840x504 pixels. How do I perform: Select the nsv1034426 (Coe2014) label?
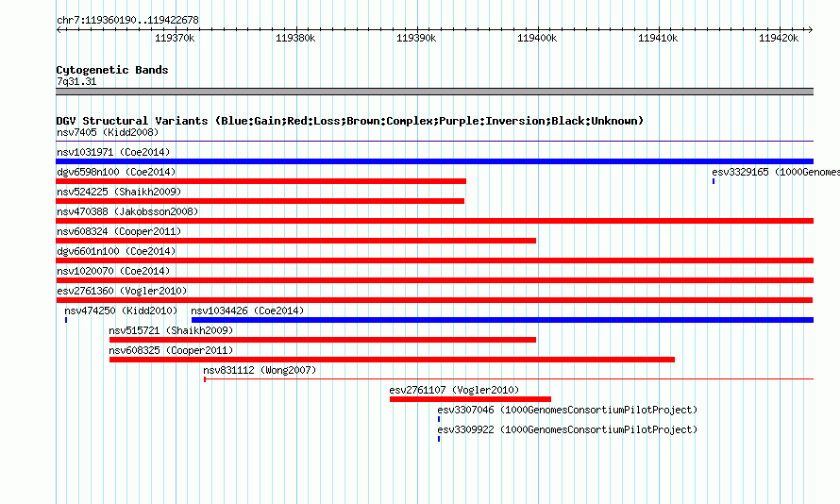(x=247, y=311)
